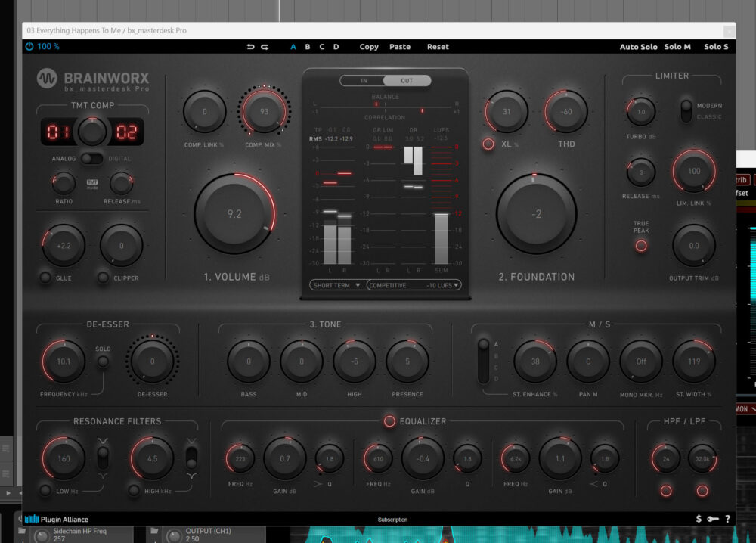Viewport: 756px width, 543px height.
Task: Switch meter to OUT
Action: pyautogui.click(x=407, y=80)
